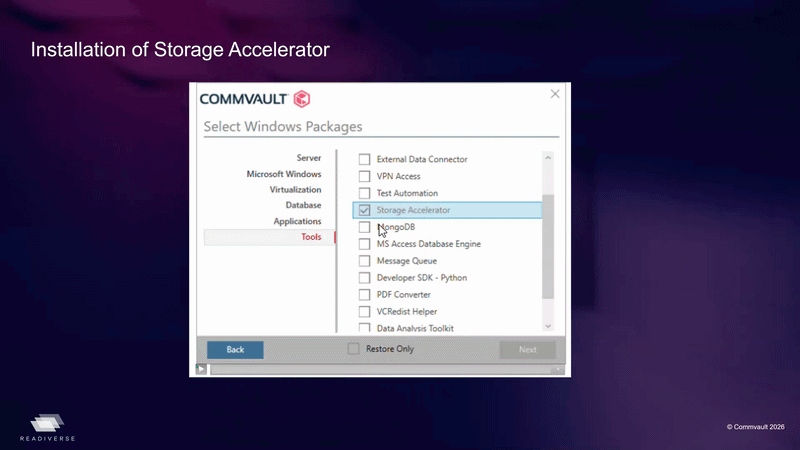Toggle the Restore Only checkbox
Viewport: 800px width, 450px height.
353,348
